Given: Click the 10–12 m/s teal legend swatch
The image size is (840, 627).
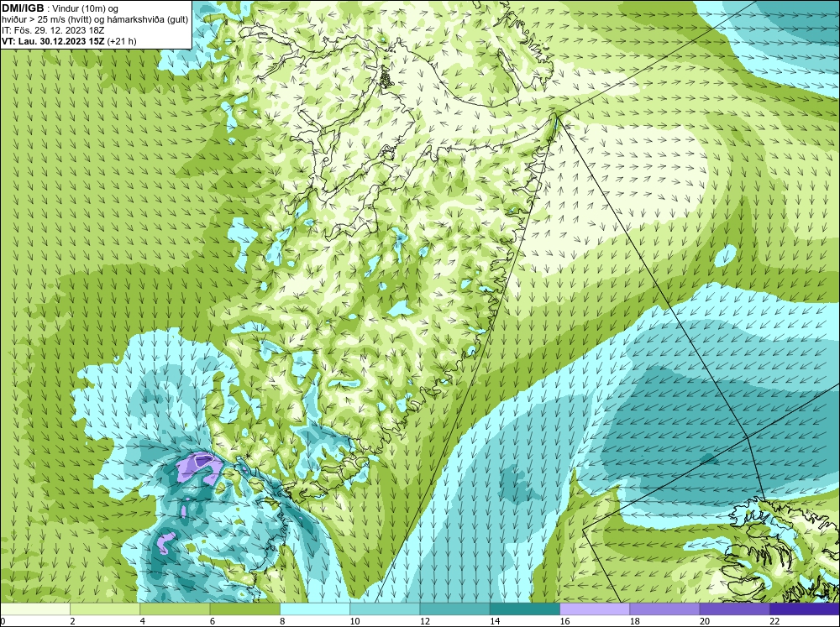Looking at the screenshot, I should click(x=385, y=609).
